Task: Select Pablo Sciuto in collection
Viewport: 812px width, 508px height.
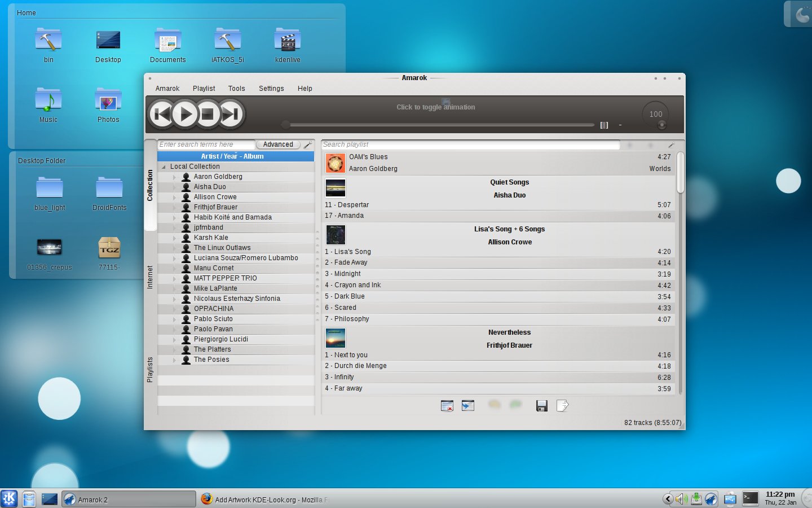Action: [x=213, y=319]
